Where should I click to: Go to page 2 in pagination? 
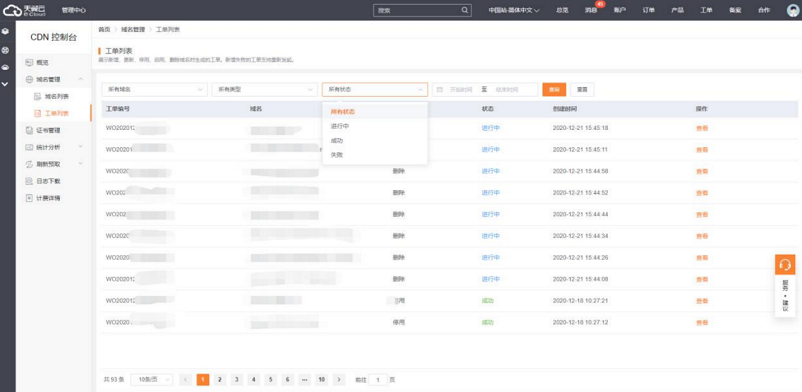point(219,380)
